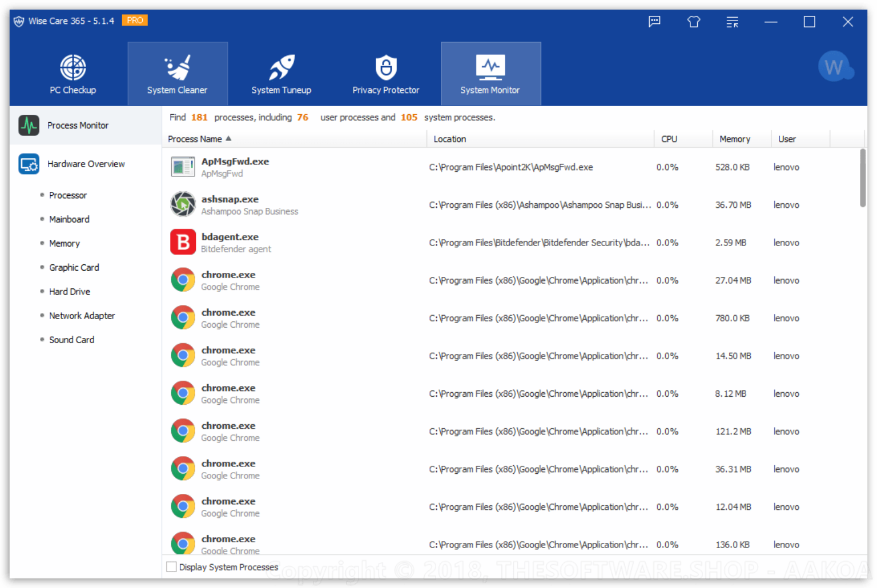The height and width of the screenshot is (588, 877).
Task: Click the 121.2 MB memory value
Action: pos(733,432)
